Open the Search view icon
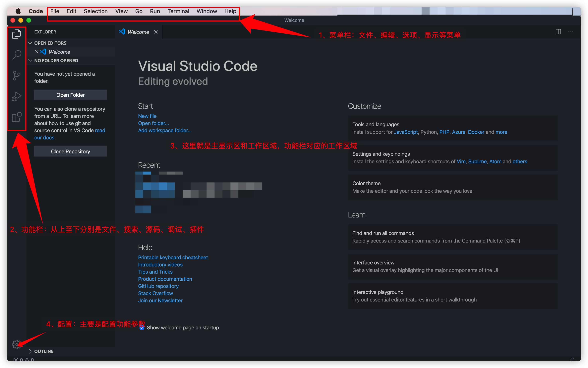 (x=17, y=55)
